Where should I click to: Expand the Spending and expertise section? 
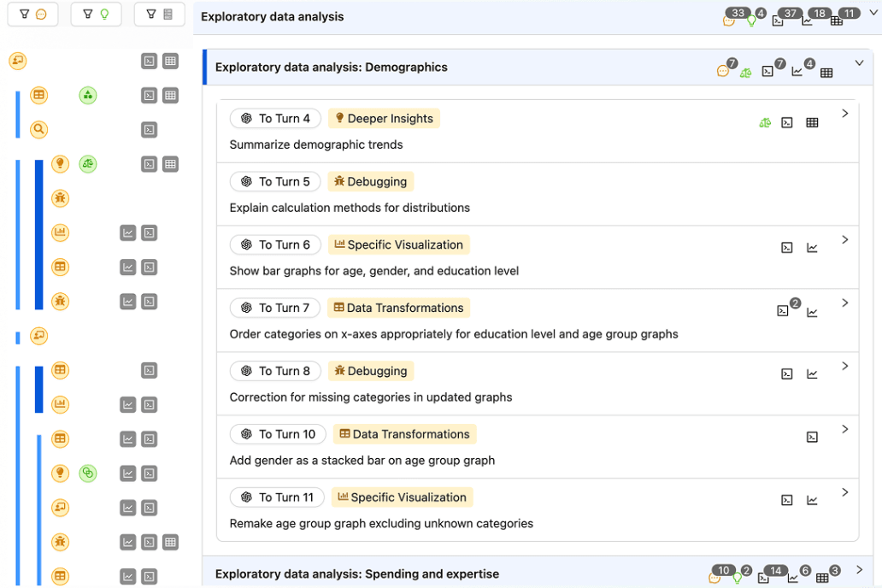click(859, 570)
